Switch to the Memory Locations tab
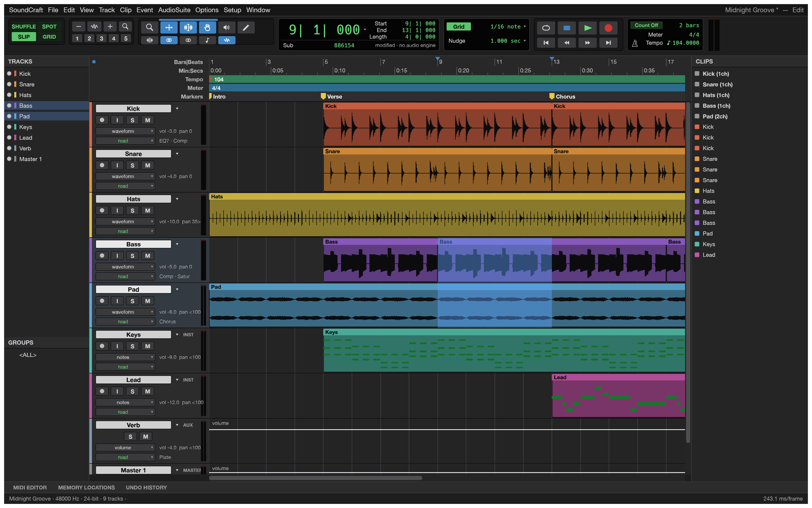 click(x=86, y=487)
